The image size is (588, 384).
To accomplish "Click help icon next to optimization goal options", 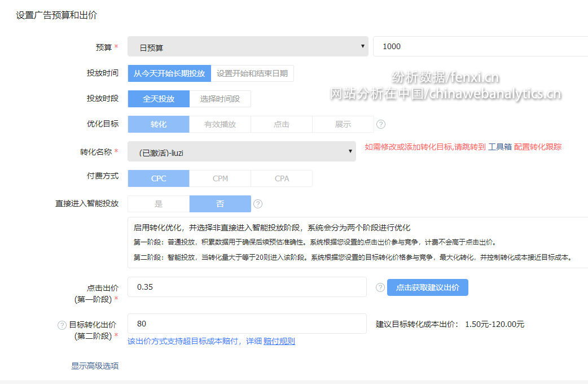I will [381, 124].
